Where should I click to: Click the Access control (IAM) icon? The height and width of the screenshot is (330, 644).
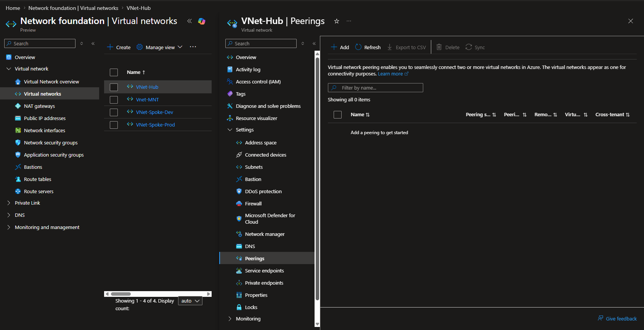coord(230,82)
